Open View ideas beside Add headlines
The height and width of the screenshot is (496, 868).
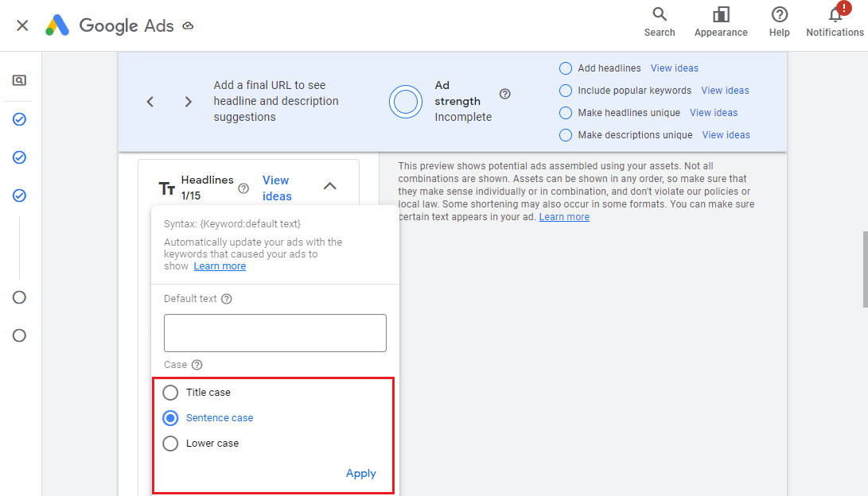pos(674,68)
